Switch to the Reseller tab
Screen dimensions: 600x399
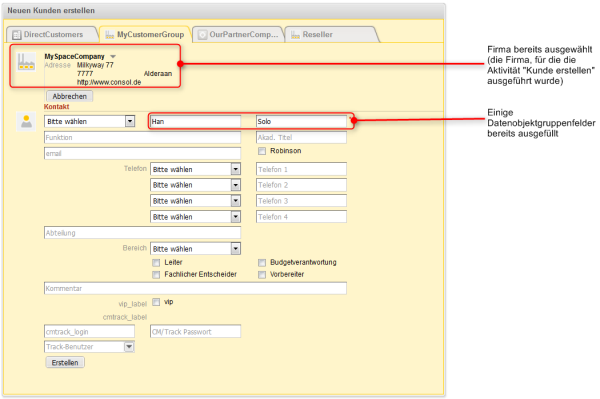[332, 34]
